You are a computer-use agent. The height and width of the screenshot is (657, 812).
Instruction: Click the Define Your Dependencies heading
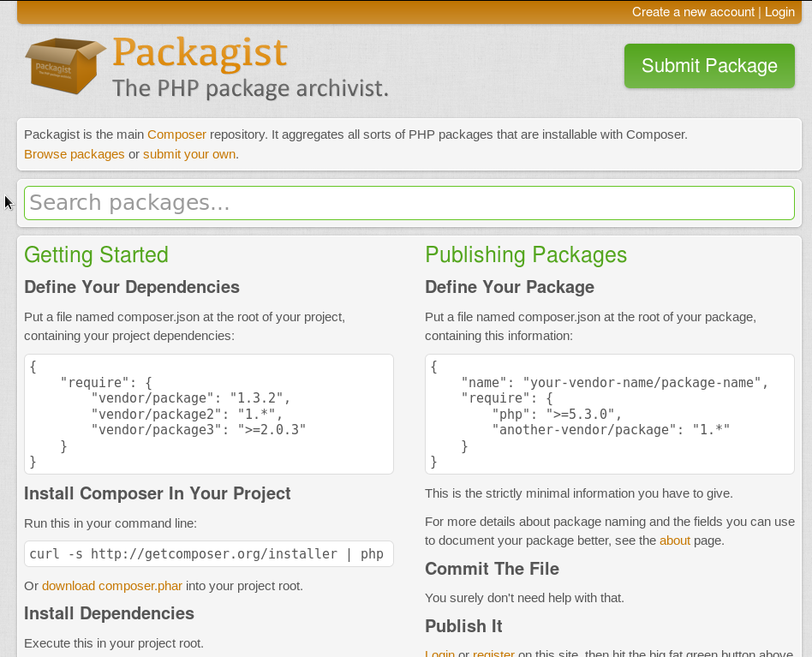click(x=132, y=287)
